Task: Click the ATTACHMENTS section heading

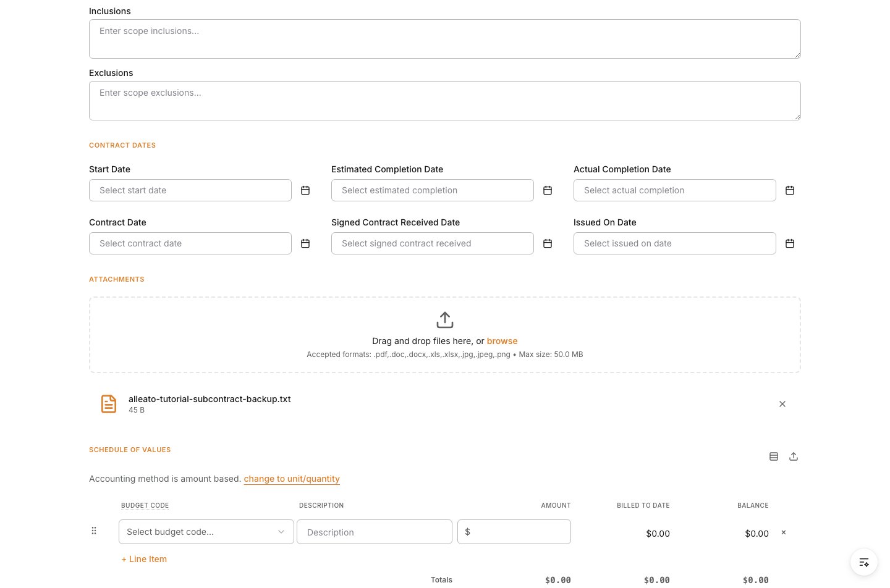Action: coord(117,279)
